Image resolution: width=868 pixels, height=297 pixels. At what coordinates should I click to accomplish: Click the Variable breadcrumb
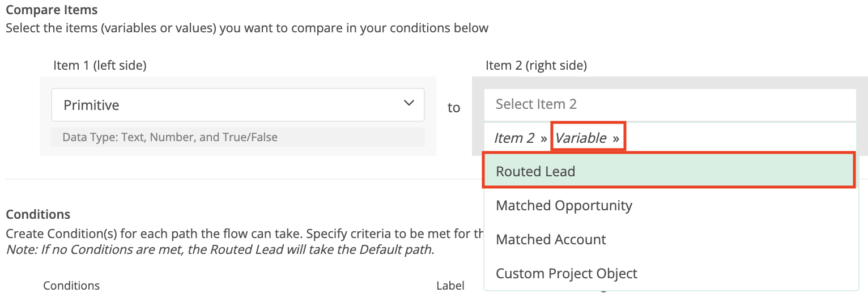581,138
